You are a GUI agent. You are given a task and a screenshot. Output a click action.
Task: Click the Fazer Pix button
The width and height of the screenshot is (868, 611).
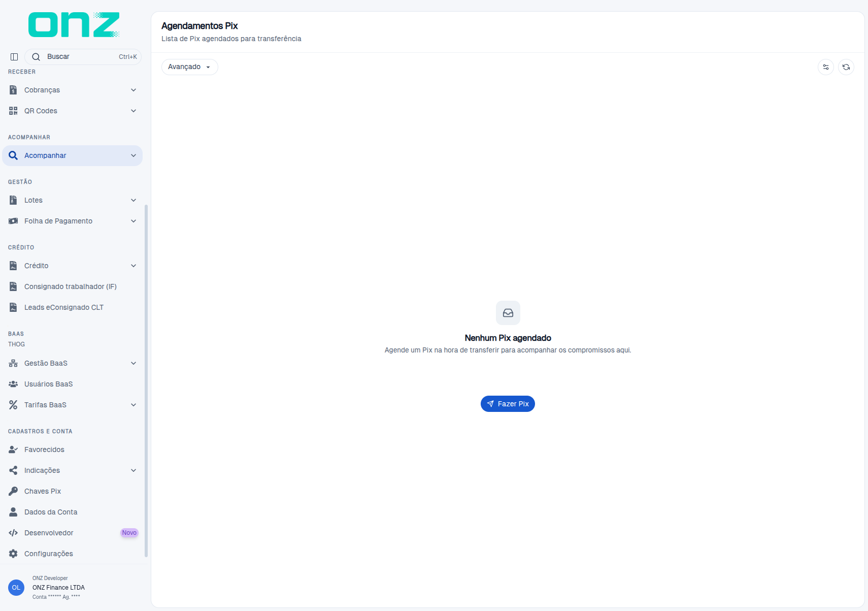(508, 404)
